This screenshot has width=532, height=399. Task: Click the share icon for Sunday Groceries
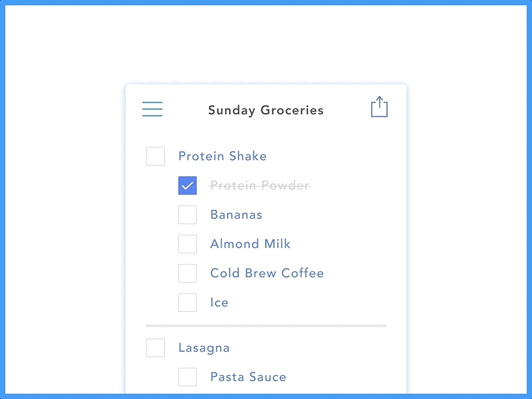click(379, 107)
